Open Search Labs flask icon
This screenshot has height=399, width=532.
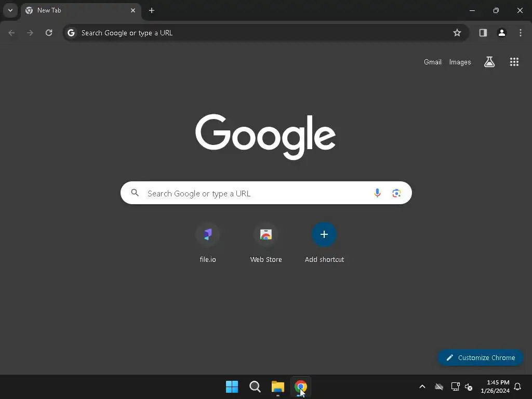pyautogui.click(x=489, y=62)
